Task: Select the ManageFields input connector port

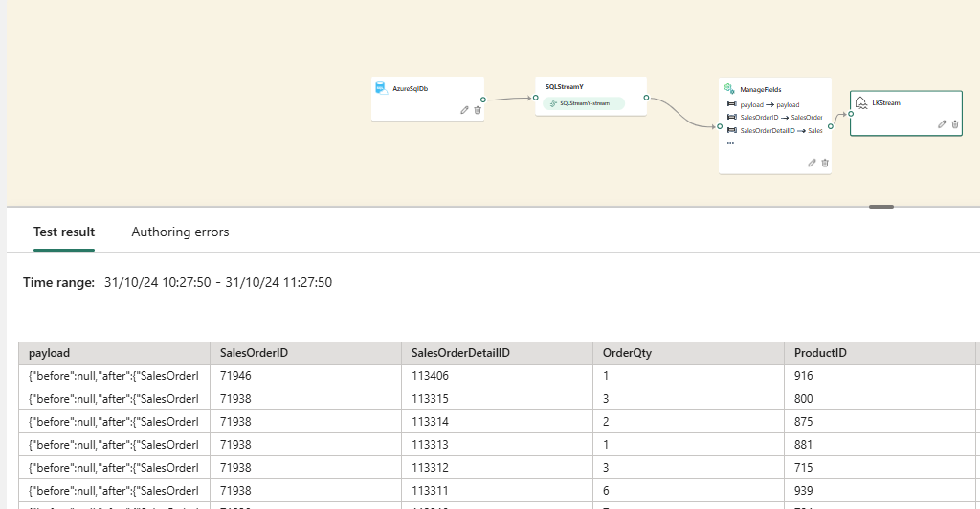Action: click(720, 127)
